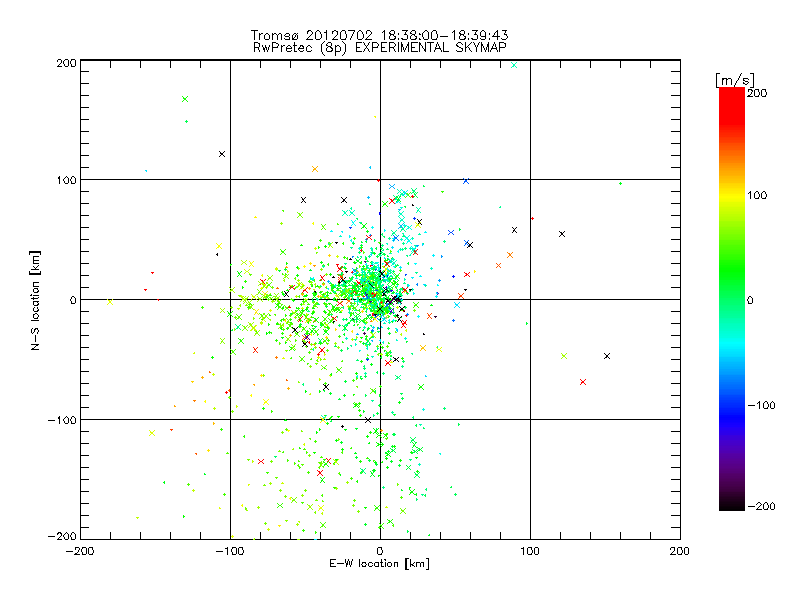The image size is (800, 600).
Task: Click the y-axis tick label "200"
Action: 67,63
